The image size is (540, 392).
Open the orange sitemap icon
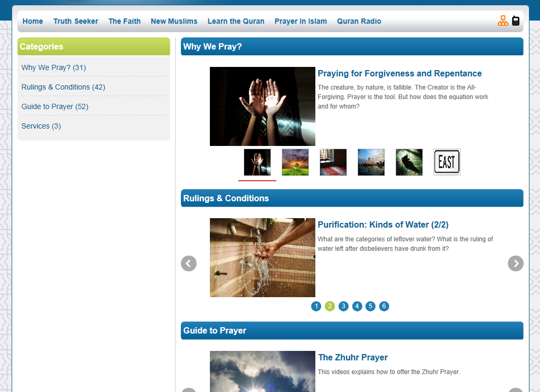503,21
